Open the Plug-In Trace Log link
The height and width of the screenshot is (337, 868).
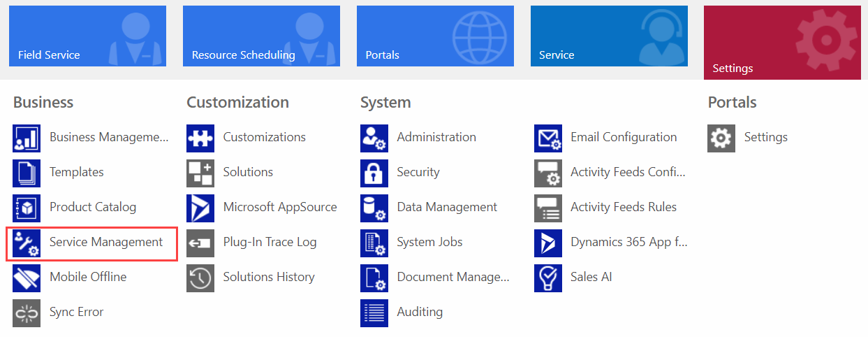[270, 242]
